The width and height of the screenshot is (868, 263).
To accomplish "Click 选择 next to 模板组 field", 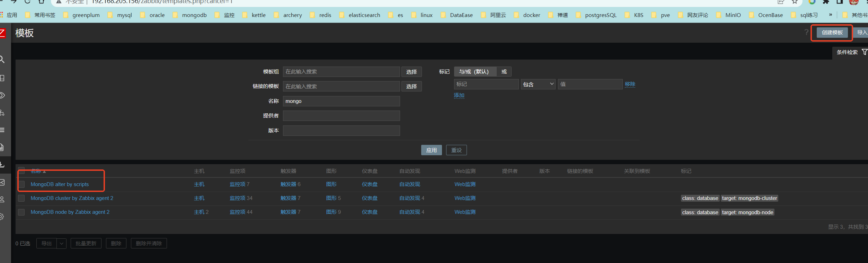I will pos(411,72).
